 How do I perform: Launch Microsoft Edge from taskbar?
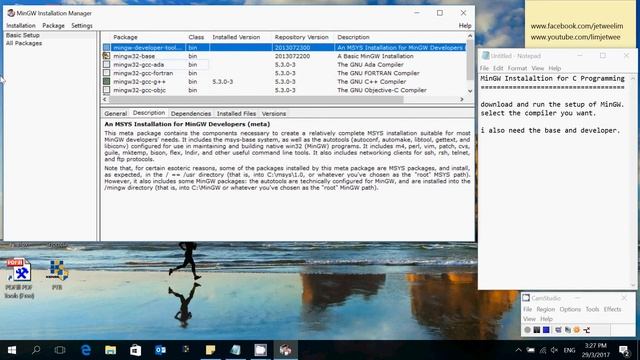(86, 350)
